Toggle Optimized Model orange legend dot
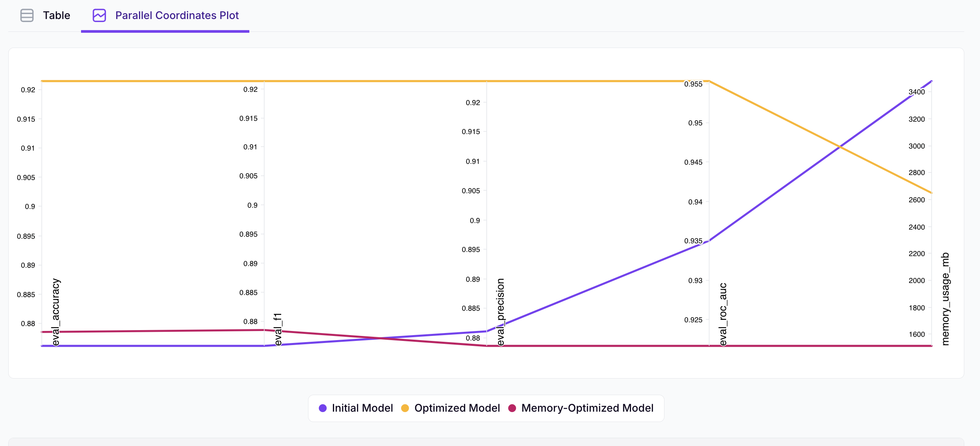This screenshot has height=446, width=980. tap(405, 408)
